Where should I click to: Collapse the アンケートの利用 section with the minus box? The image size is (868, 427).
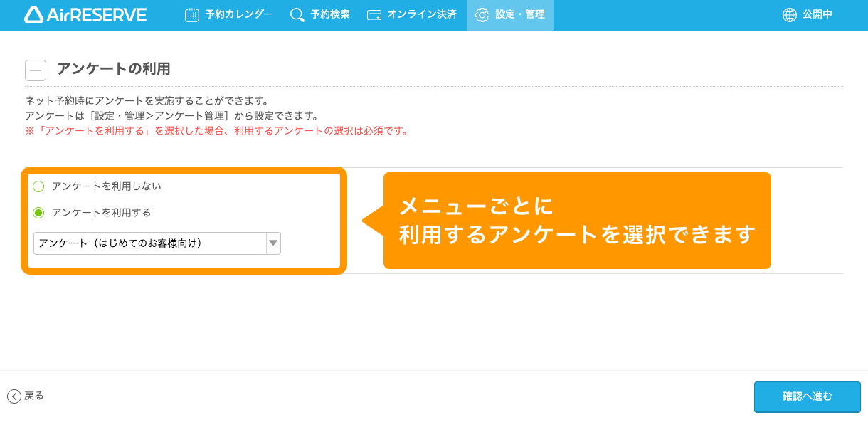point(35,70)
